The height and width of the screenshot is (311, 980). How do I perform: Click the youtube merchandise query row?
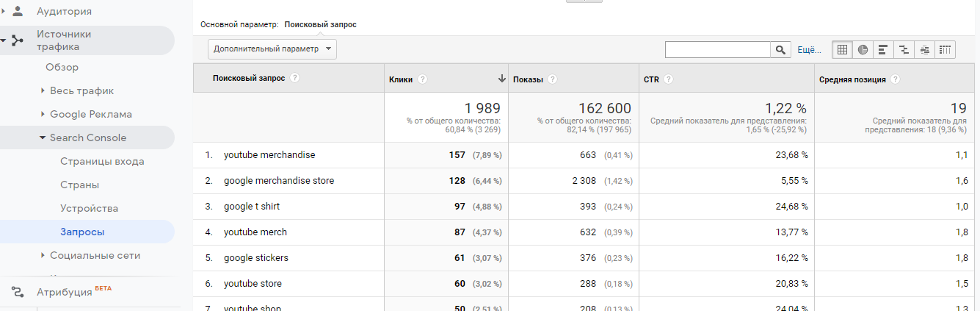[x=269, y=155]
